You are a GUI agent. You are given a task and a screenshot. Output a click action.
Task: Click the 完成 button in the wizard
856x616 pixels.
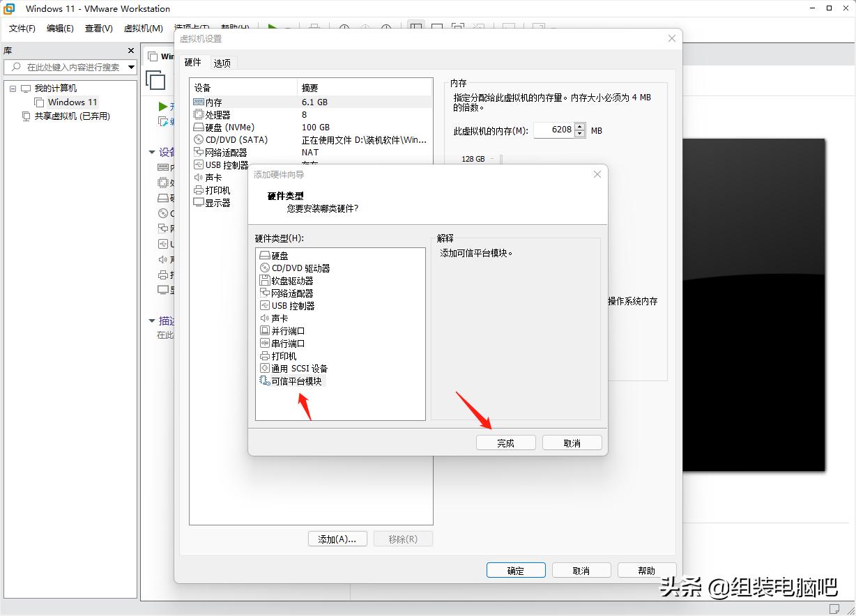(x=505, y=442)
